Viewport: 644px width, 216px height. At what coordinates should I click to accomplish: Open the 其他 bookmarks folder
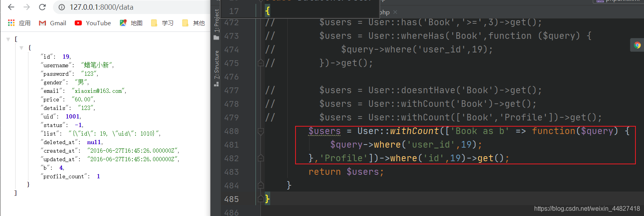[x=193, y=23]
